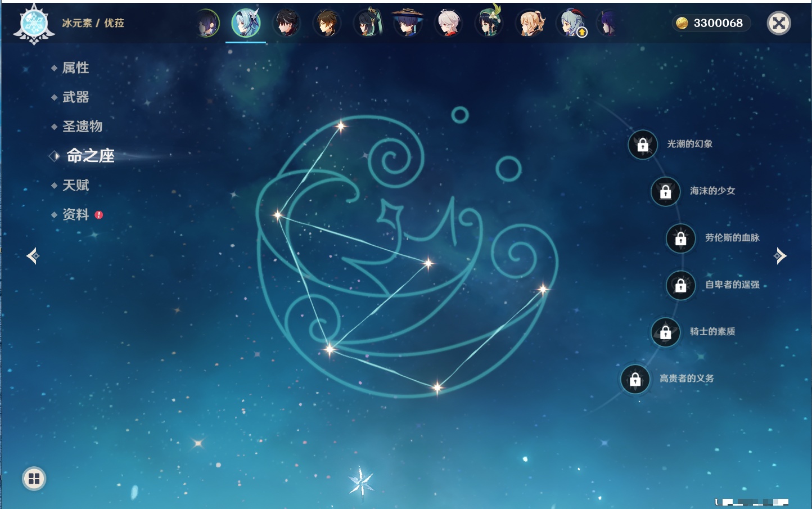Image resolution: width=812 pixels, height=509 pixels.
Task: Click the lock icon for 自卑者的逞强
Action: click(x=681, y=285)
